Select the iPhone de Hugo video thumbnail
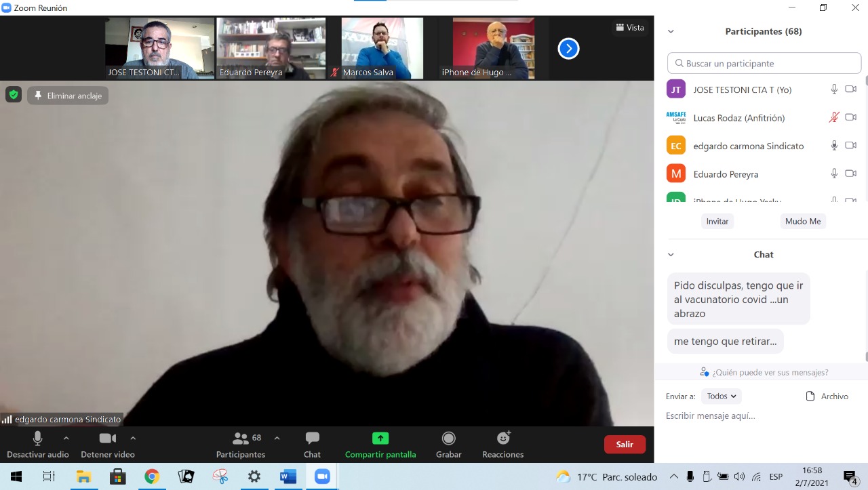This screenshot has height=490, width=868. pyautogui.click(x=494, y=48)
